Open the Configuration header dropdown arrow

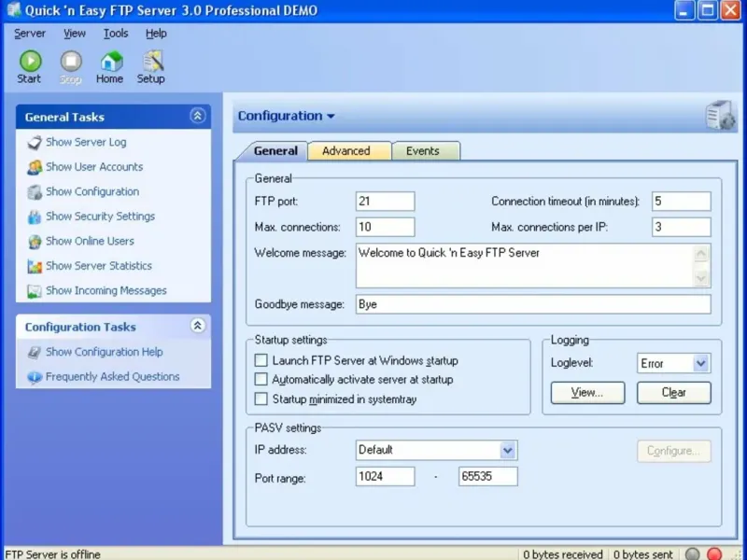click(331, 116)
